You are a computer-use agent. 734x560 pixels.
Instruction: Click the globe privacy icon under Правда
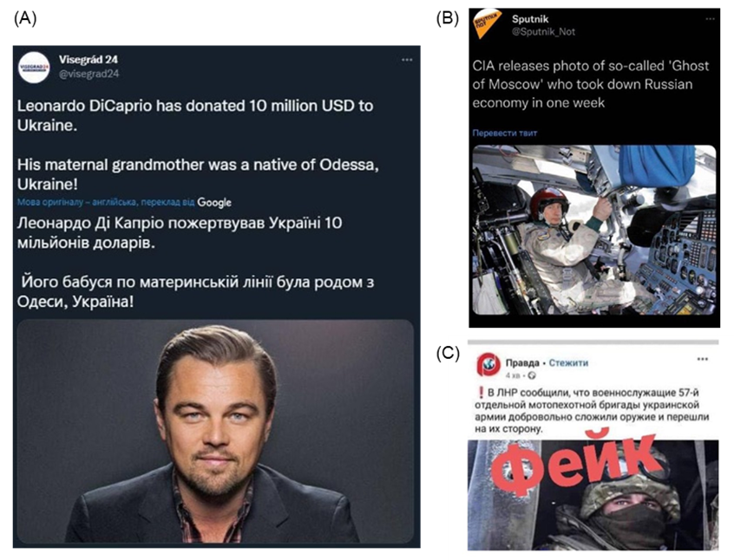[531, 375]
